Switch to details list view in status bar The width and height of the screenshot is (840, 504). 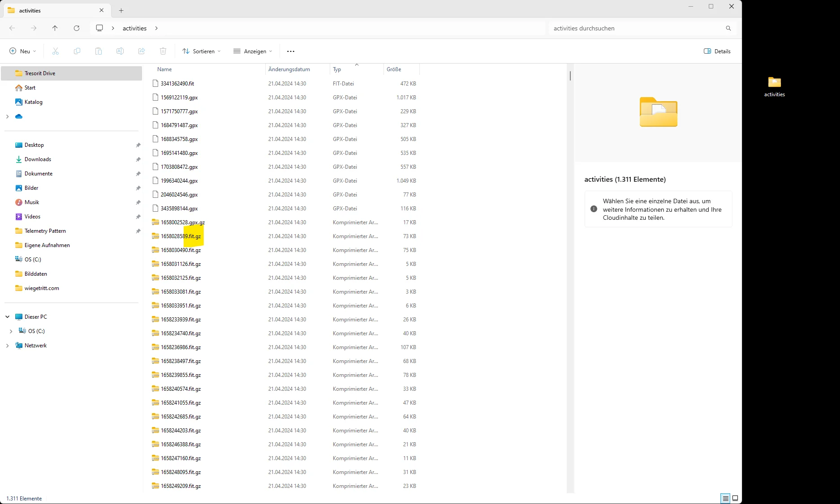pyautogui.click(x=725, y=498)
